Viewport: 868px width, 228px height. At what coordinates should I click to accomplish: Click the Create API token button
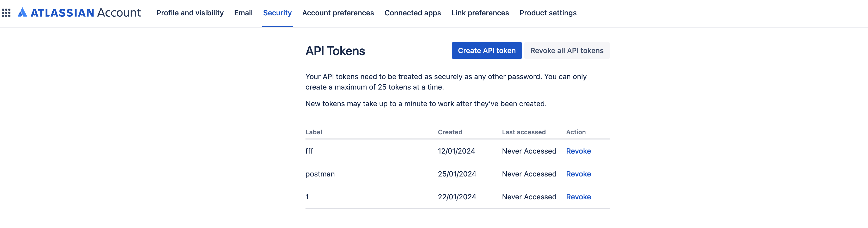pyautogui.click(x=486, y=50)
